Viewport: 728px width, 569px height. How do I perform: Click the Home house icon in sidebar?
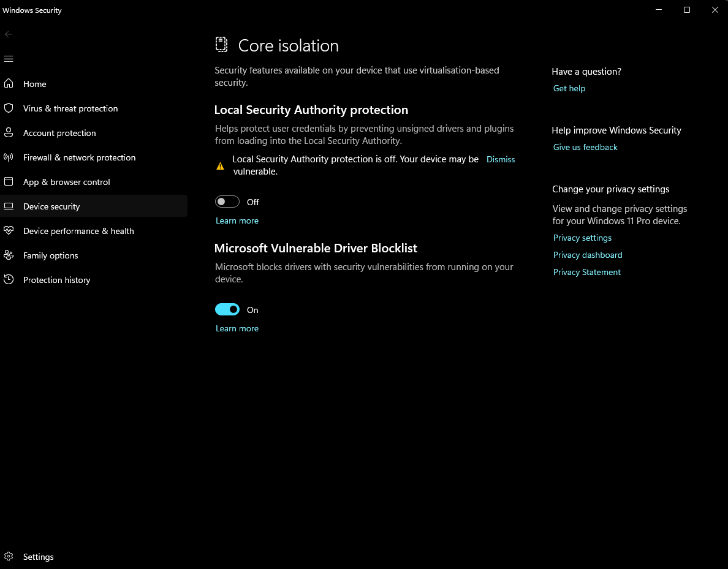pos(9,84)
